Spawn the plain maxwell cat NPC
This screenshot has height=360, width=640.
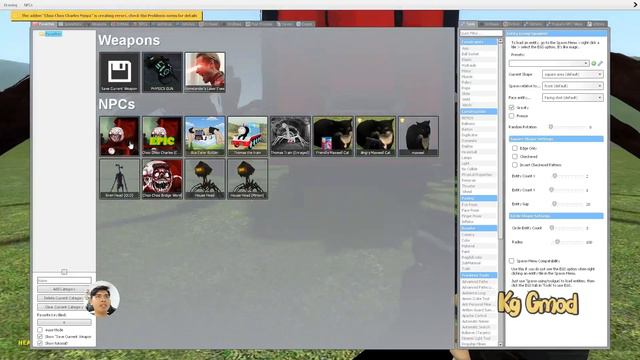coord(419,136)
